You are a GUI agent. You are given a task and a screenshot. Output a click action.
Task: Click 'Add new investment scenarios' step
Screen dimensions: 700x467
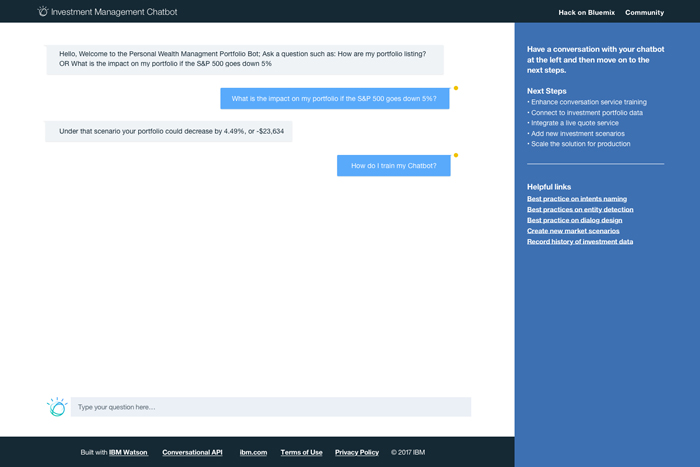(576, 133)
